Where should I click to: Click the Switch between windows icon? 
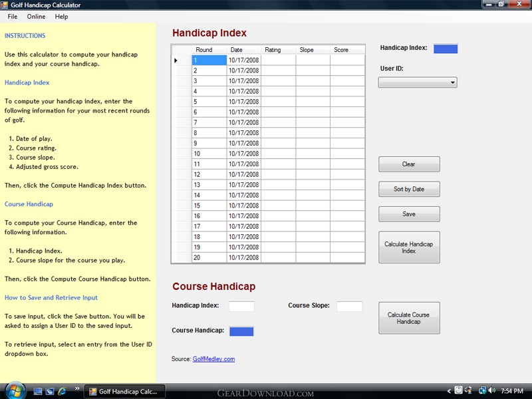coord(50,392)
